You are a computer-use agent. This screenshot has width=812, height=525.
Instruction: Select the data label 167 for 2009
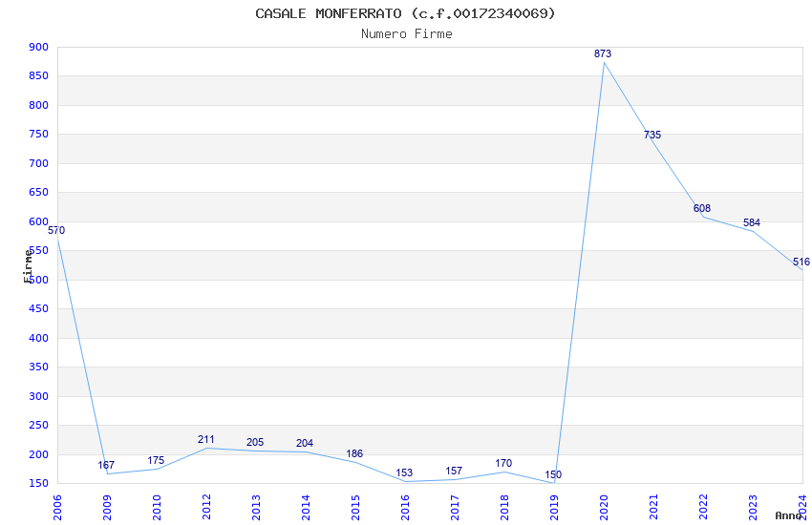pyautogui.click(x=106, y=466)
